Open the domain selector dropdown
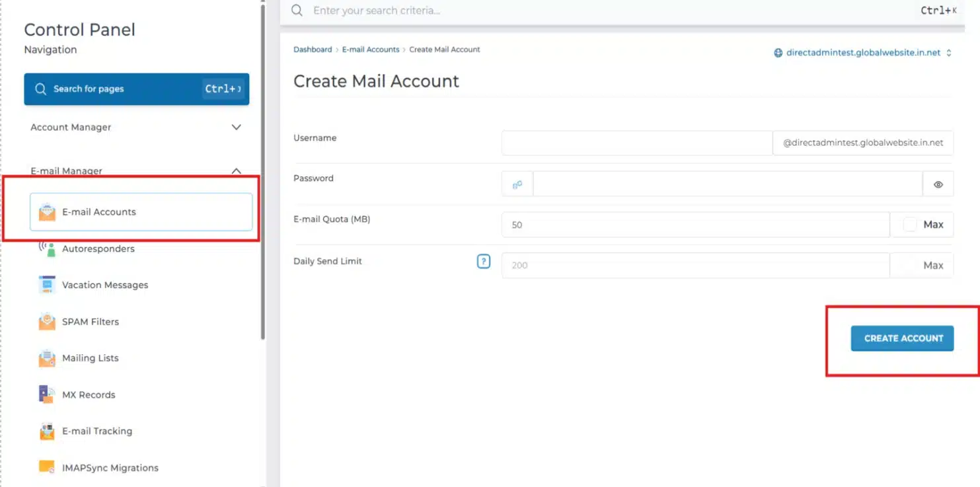This screenshot has width=980, height=487. tap(950, 52)
